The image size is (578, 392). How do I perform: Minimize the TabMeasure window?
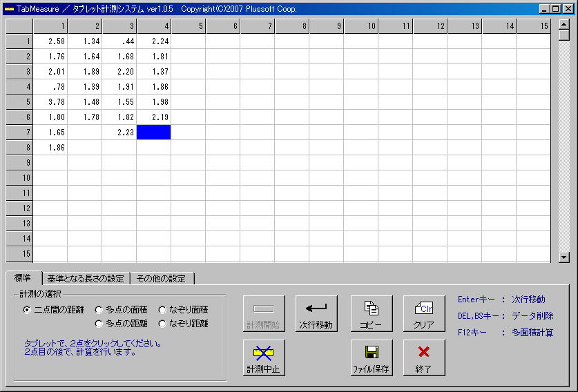point(545,9)
